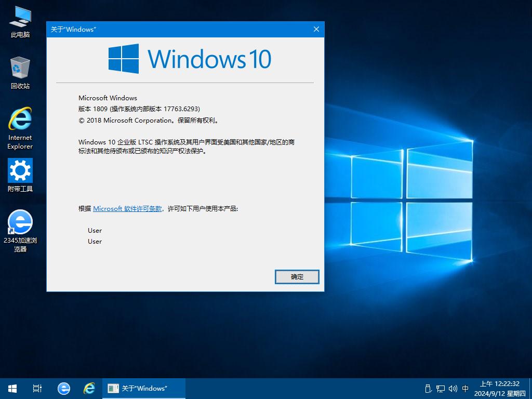Viewport: 532px width, 399px height.
Task: Select the 回收站 recycle bin icon
Action: pos(20,73)
